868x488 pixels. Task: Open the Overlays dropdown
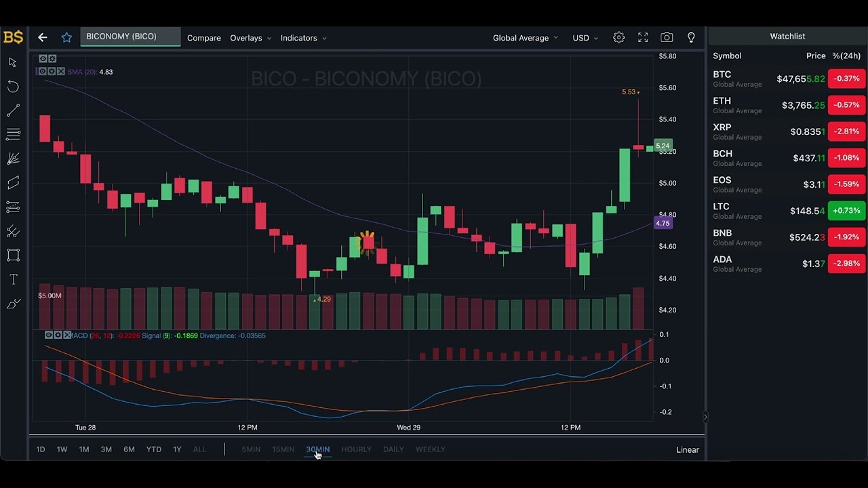click(250, 38)
